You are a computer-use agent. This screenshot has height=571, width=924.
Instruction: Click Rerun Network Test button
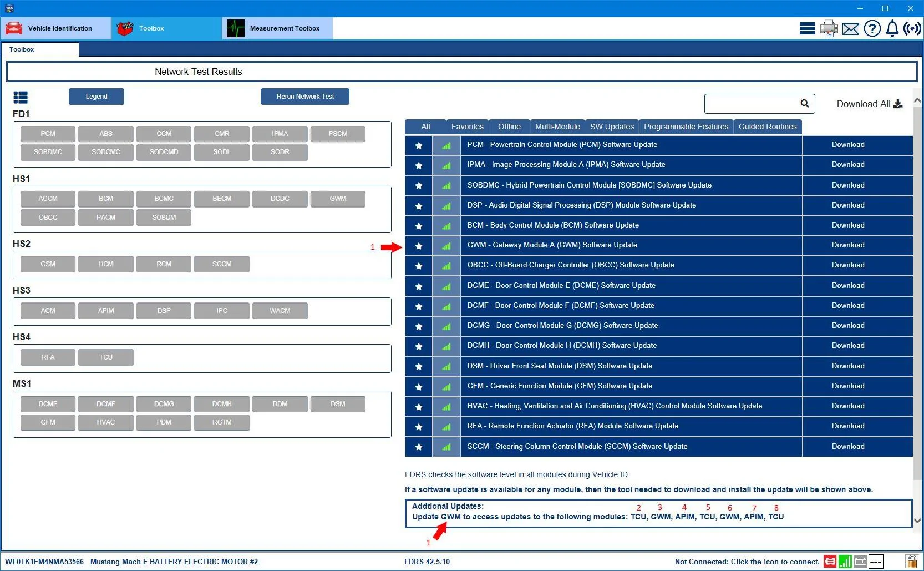coord(305,97)
